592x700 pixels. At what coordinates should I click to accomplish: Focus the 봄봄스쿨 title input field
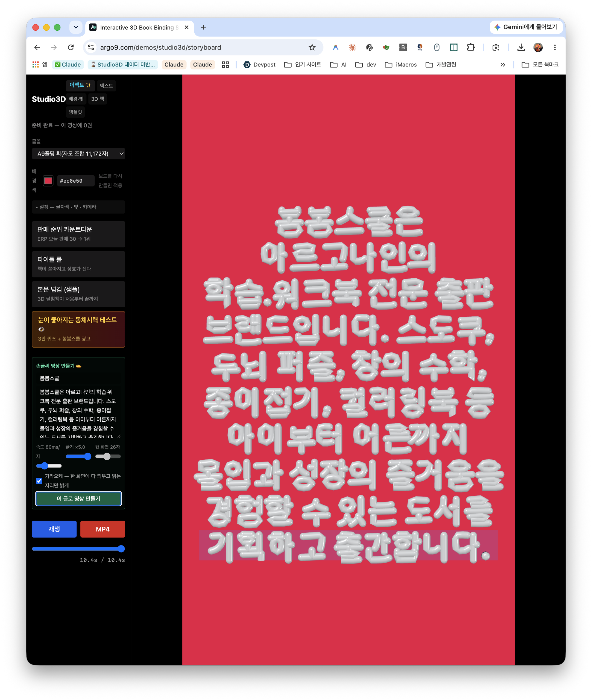tap(78, 378)
